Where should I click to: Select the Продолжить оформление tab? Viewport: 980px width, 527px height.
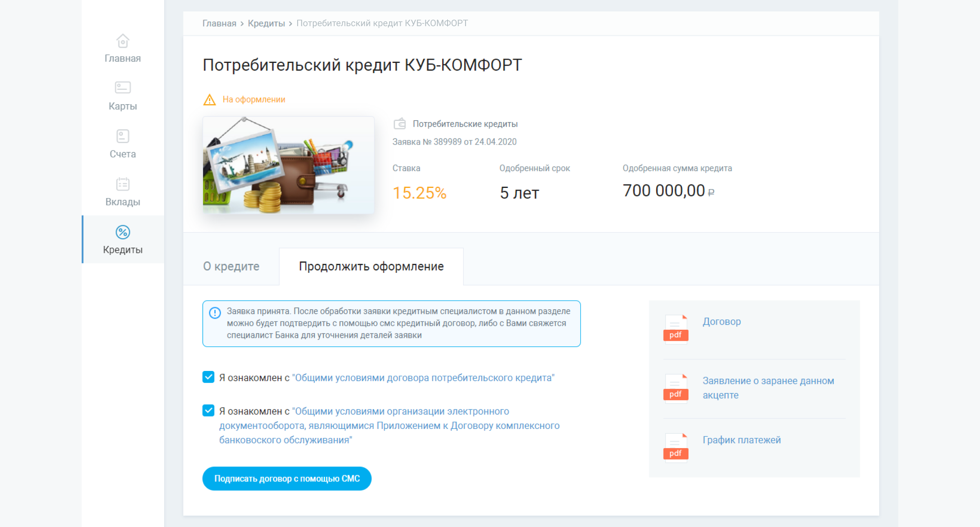pos(371,266)
